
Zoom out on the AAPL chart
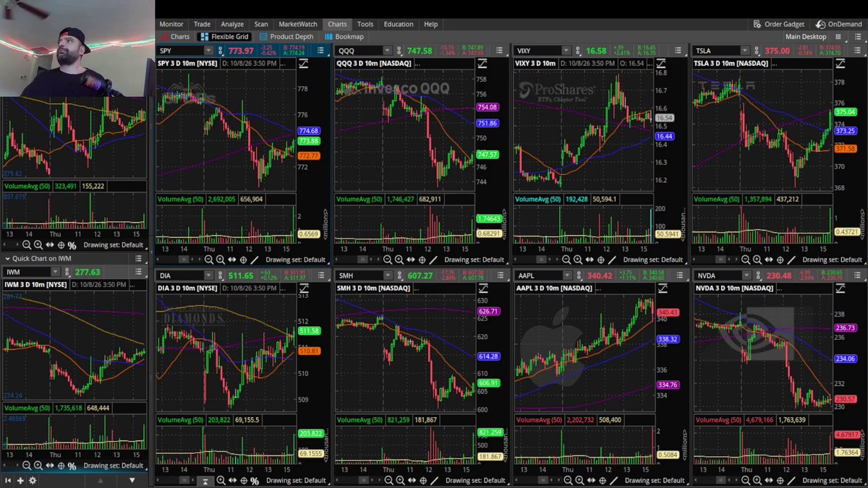click(566, 481)
